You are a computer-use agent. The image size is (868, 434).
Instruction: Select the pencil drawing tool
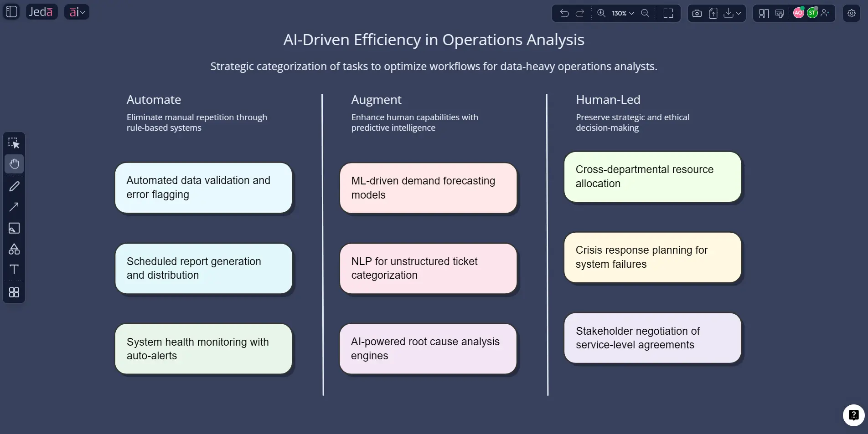[14, 186]
